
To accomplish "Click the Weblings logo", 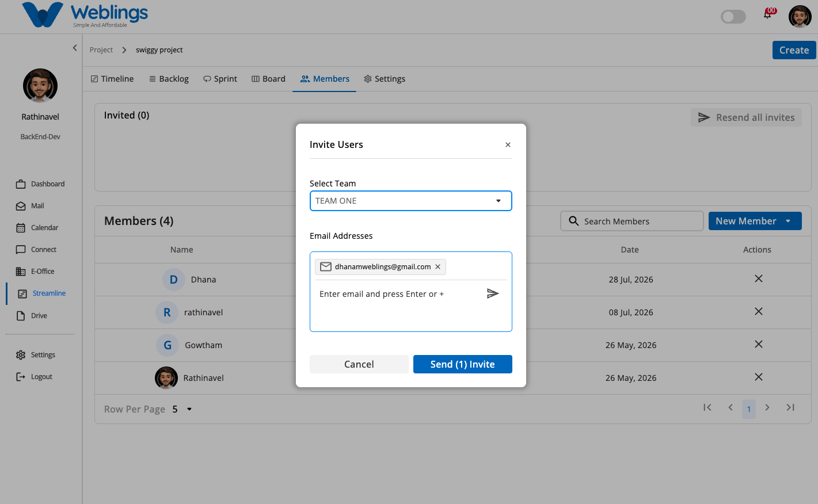I will pyautogui.click(x=85, y=15).
